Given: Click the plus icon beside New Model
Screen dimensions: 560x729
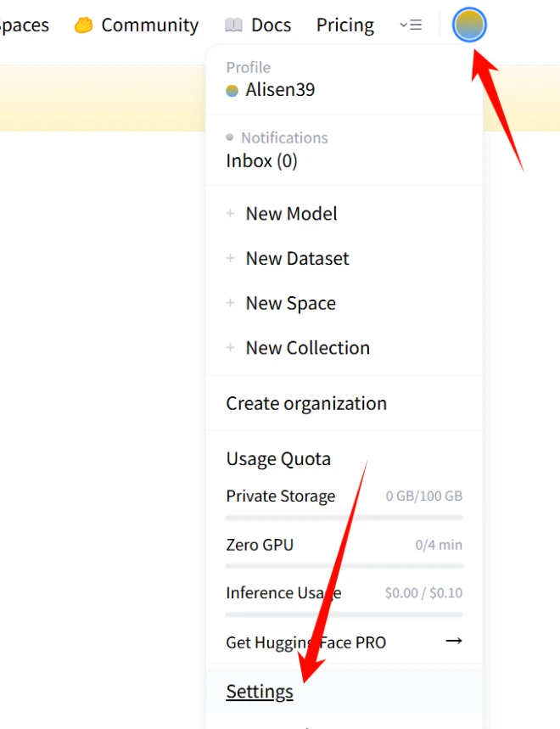Looking at the screenshot, I should (x=230, y=214).
